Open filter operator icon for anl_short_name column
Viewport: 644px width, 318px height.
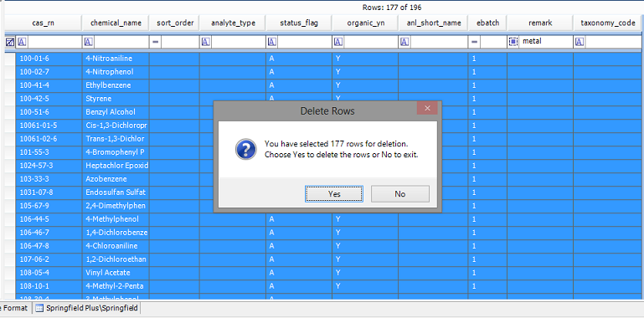(x=404, y=42)
